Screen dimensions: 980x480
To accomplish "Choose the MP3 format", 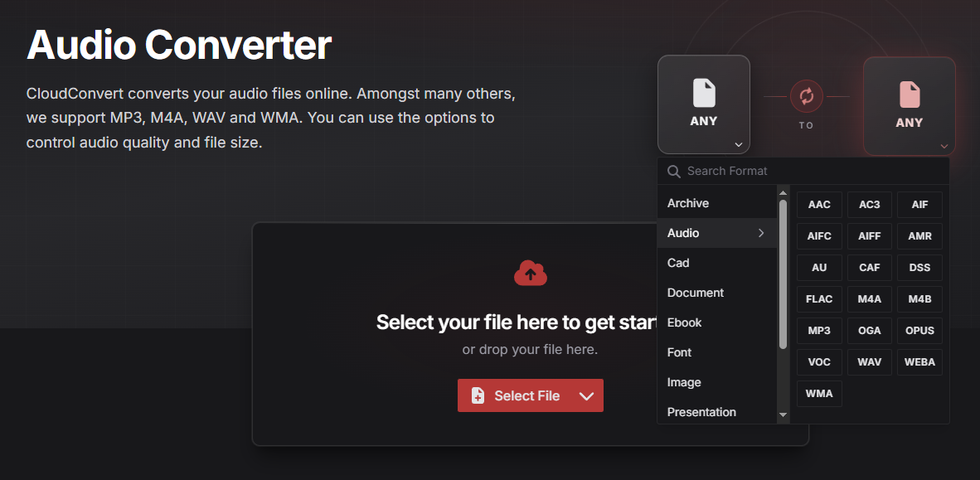I will [819, 331].
